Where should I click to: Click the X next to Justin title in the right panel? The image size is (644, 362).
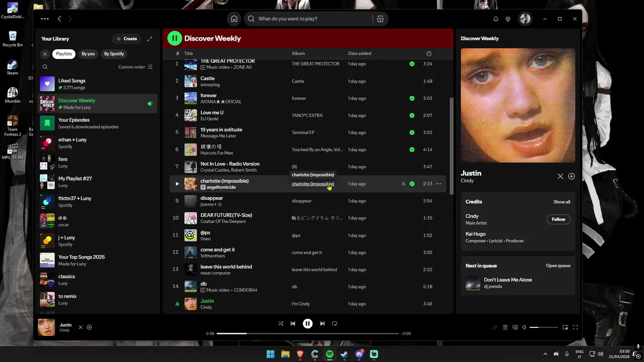coord(560,176)
